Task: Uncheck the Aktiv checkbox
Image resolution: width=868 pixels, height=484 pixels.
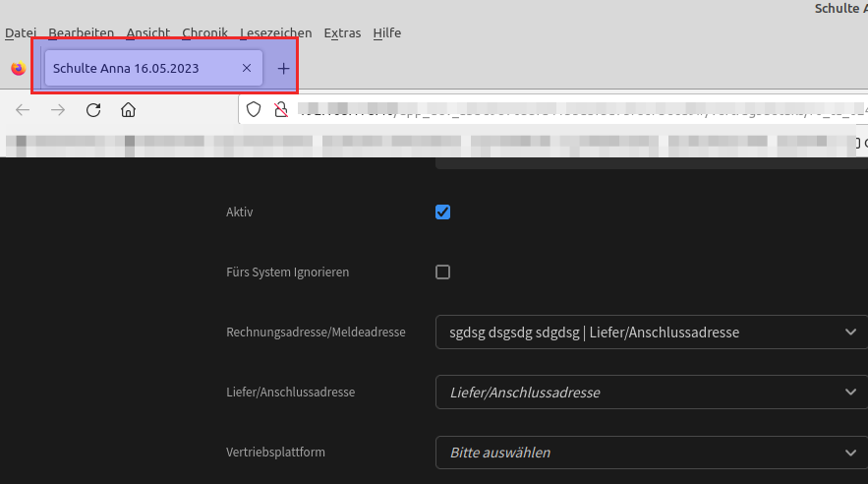Action: [442, 212]
